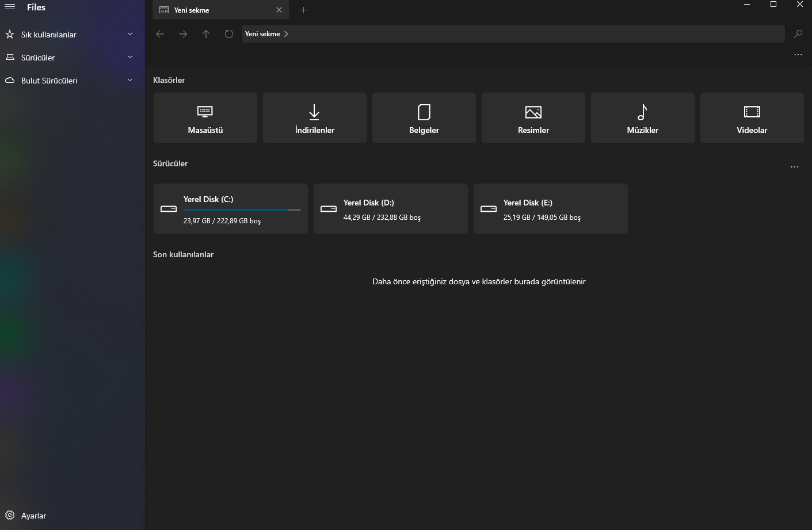Go forward with the right arrow
The image size is (812, 530).
(183, 34)
